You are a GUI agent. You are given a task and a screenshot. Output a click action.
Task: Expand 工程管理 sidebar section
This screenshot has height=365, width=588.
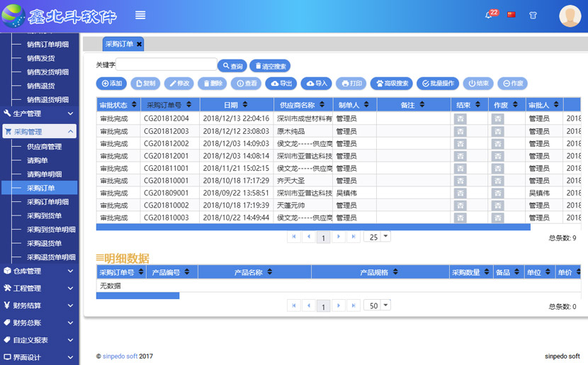(39, 288)
